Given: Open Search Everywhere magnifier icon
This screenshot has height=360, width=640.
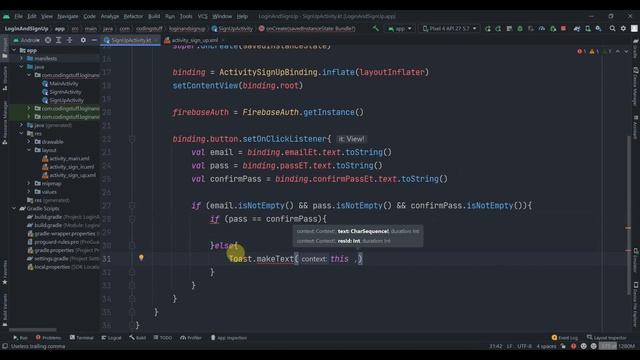Looking at the screenshot, I should pyautogui.click(x=612, y=29).
